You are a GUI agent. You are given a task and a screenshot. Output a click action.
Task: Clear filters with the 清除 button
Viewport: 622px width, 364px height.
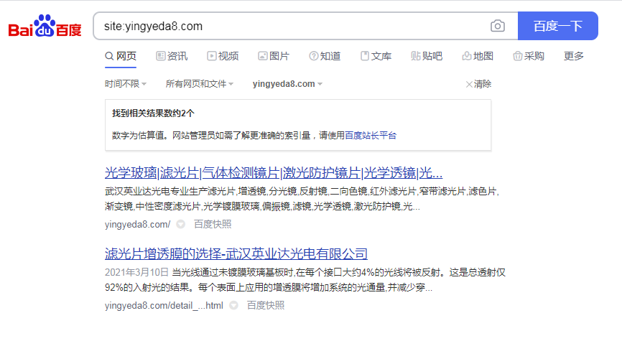click(478, 84)
